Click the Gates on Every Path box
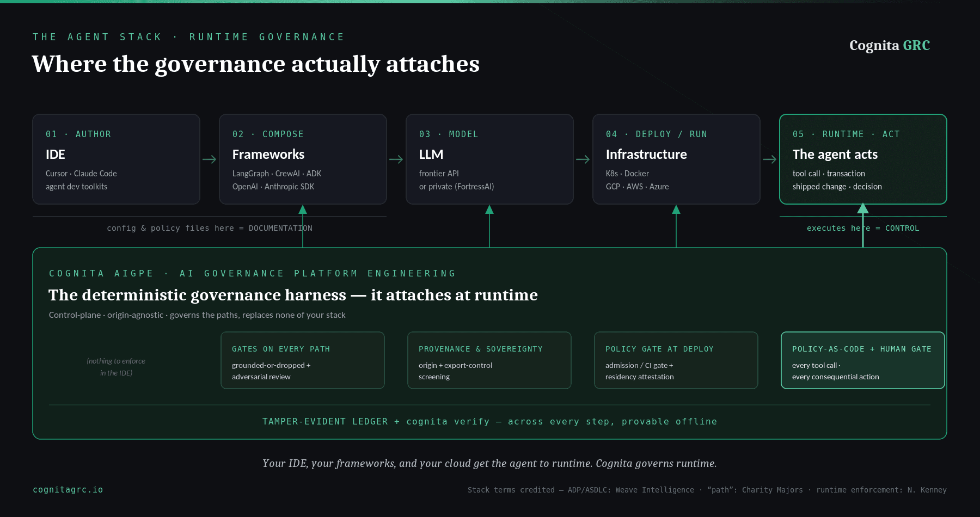 [303, 360]
